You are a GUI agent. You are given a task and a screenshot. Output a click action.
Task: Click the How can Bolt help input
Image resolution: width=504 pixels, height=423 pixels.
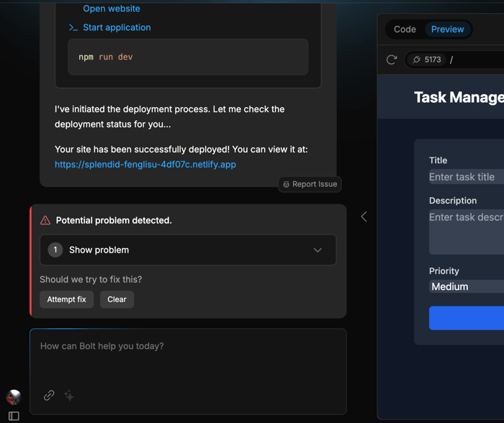click(x=187, y=346)
